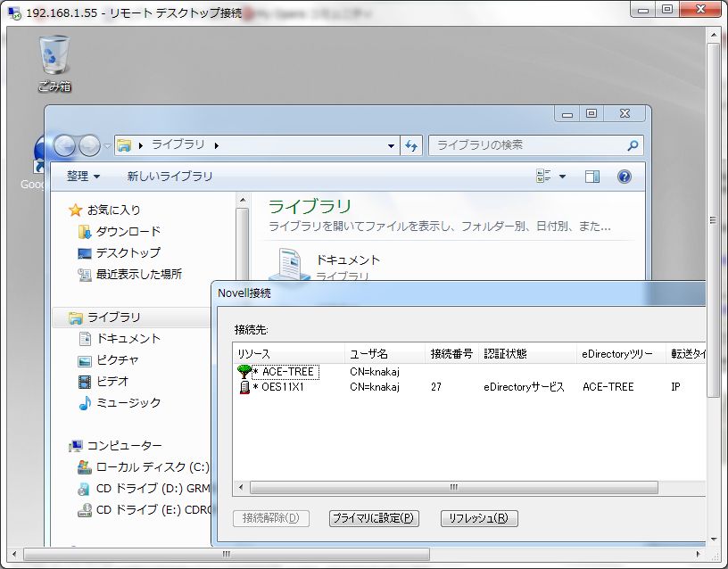Click the refresh icon beside address bar
Image resolution: width=728 pixels, height=569 pixels.
[411, 146]
